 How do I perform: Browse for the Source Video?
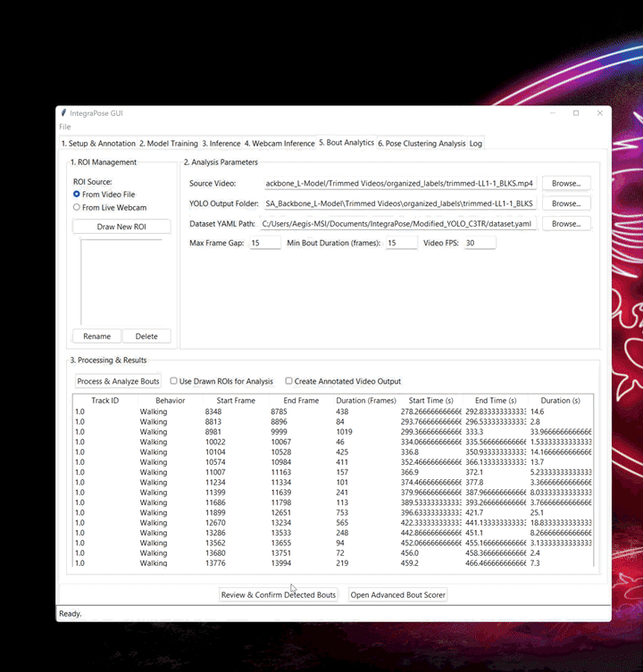(566, 183)
